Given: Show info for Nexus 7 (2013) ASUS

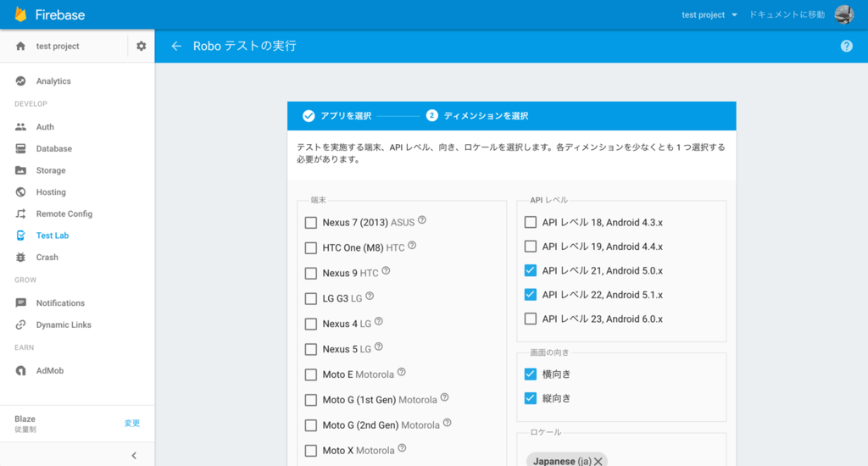Looking at the screenshot, I should pyautogui.click(x=422, y=220).
